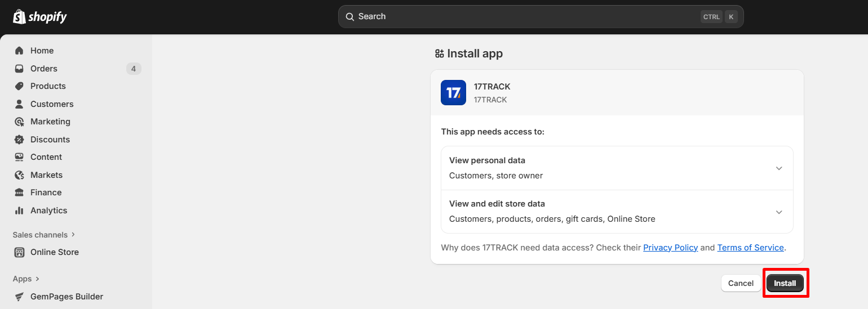868x309 pixels.
Task: Expand the View personal data permission
Action: click(778, 168)
